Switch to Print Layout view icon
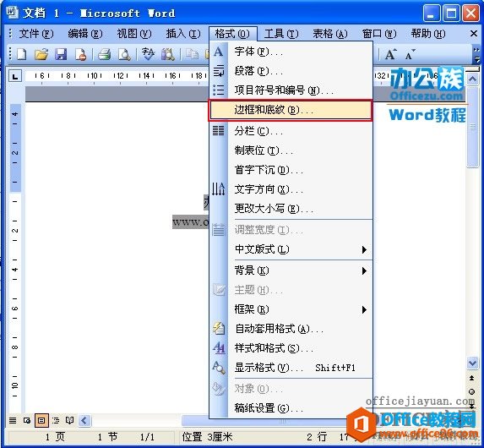Image resolution: width=484 pixels, height=448 pixels. pyautogui.click(x=41, y=420)
